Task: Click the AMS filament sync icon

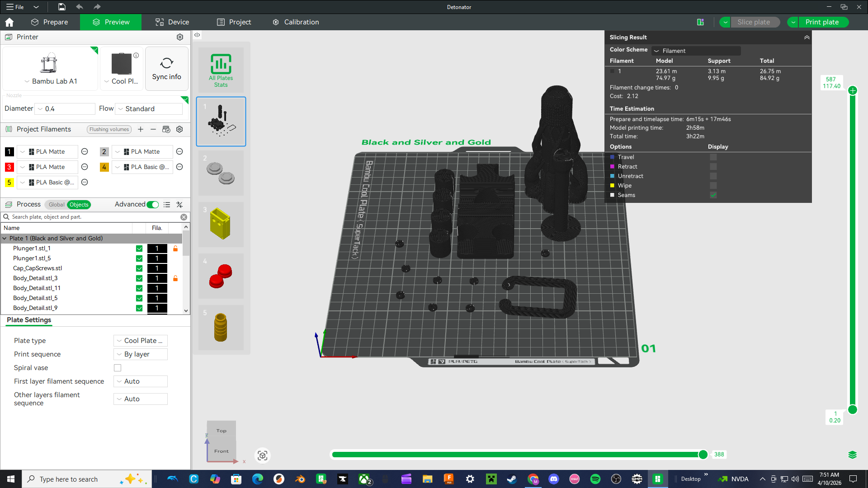Action: click(166, 129)
